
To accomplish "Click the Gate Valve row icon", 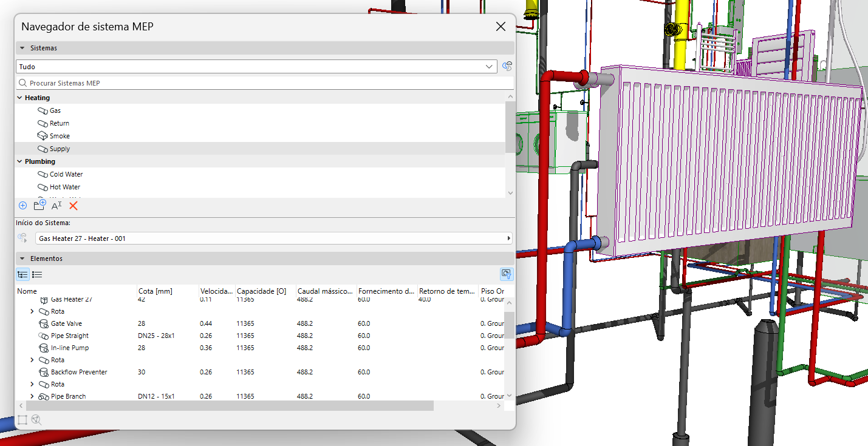I will coord(43,323).
